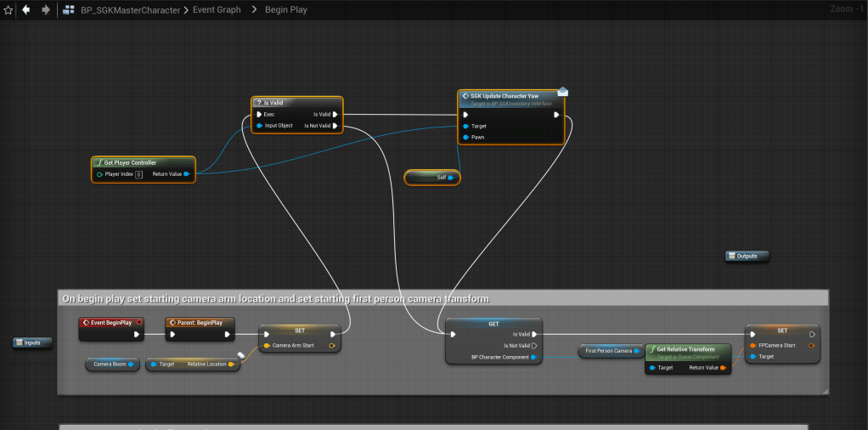The width and height of the screenshot is (868, 430).
Task: Click the Input Object pin on Is Valid node
Action: pyautogui.click(x=259, y=126)
